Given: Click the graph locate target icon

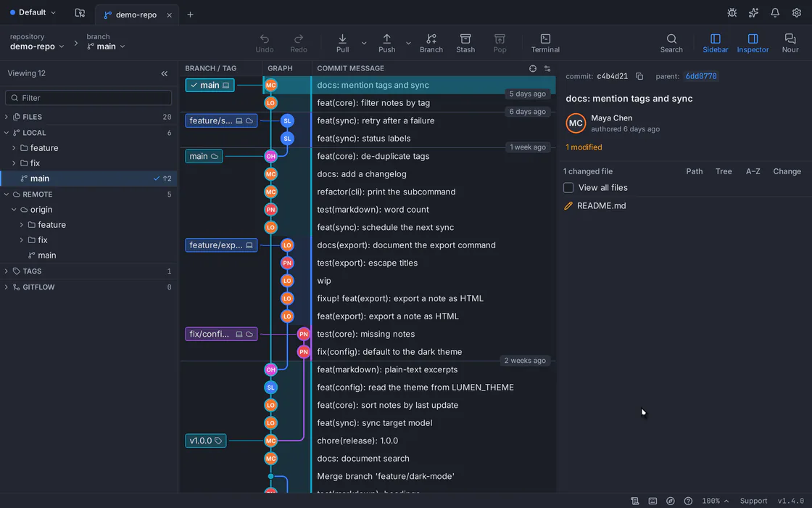Looking at the screenshot, I should click(x=532, y=68).
